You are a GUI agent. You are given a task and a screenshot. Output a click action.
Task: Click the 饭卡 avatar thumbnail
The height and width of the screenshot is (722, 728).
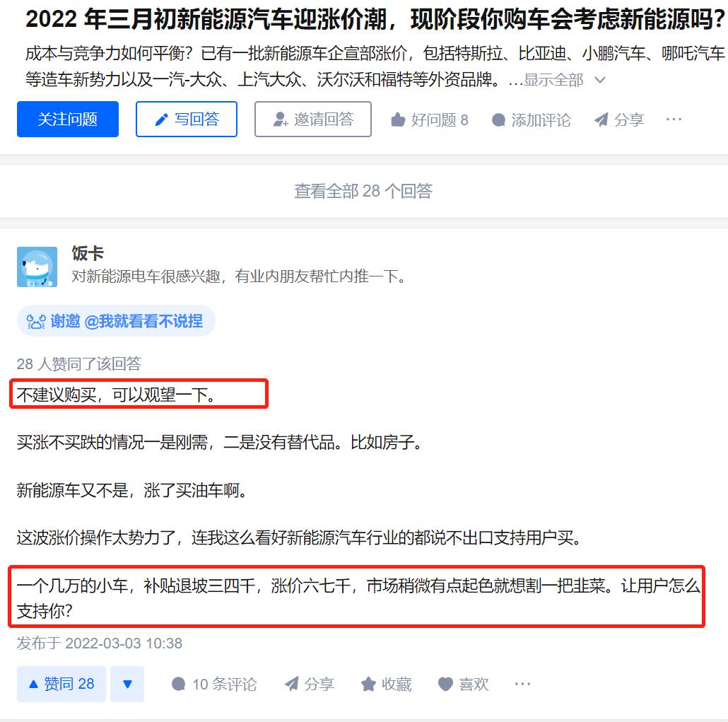pyautogui.click(x=37, y=267)
